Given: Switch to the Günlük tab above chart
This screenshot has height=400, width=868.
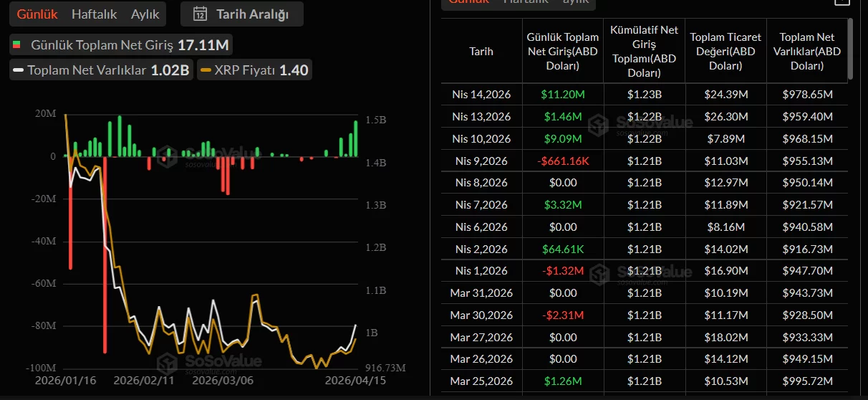Looking at the screenshot, I should (x=37, y=14).
